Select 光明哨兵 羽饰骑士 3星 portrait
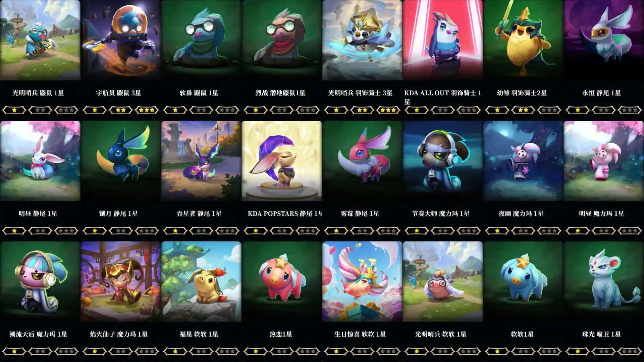This screenshot has height=362, width=644. tap(362, 40)
